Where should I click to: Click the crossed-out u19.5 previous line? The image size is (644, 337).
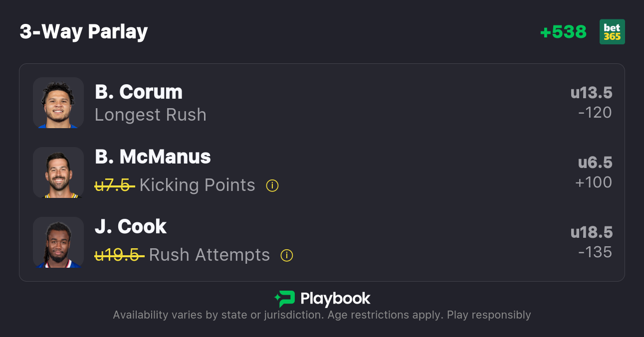(119, 255)
